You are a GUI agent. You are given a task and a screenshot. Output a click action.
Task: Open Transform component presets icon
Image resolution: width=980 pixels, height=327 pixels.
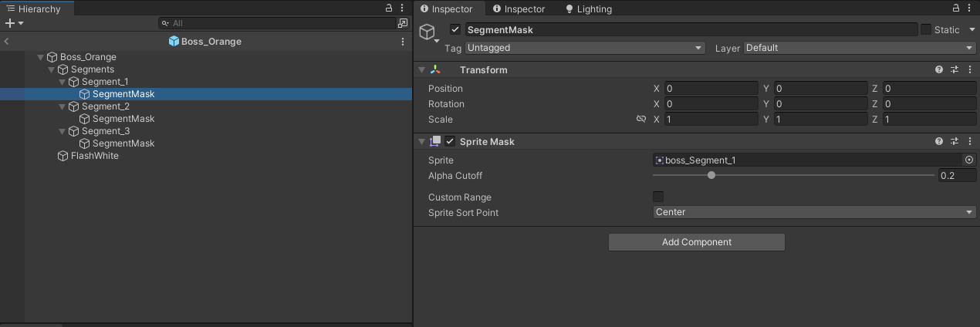(x=954, y=70)
